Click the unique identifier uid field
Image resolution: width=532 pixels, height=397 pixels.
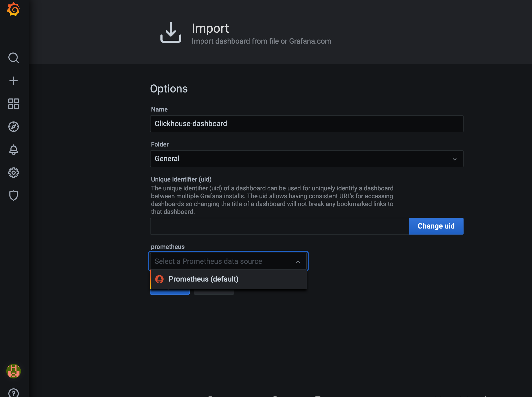point(279,226)
